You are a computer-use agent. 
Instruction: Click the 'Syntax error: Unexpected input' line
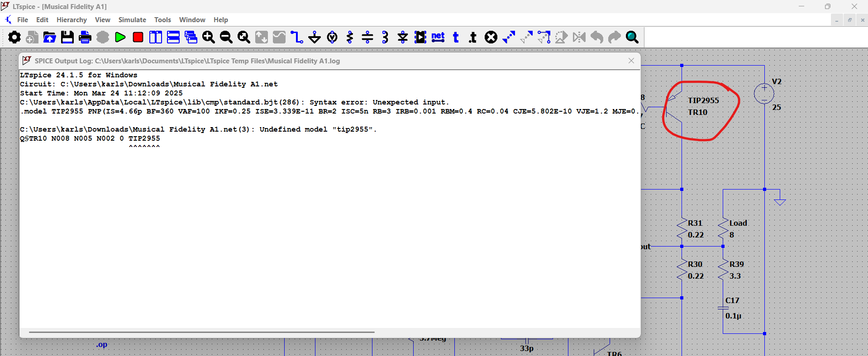click(234, 102)
